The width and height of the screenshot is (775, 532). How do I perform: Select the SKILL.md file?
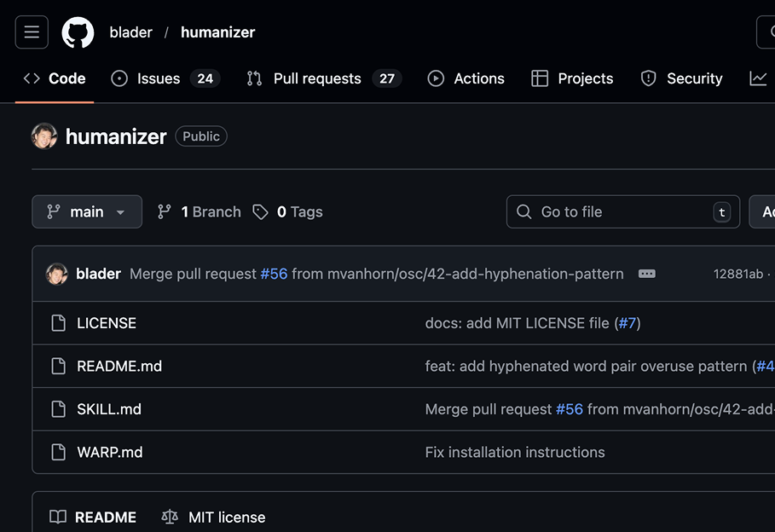(108, 409)
